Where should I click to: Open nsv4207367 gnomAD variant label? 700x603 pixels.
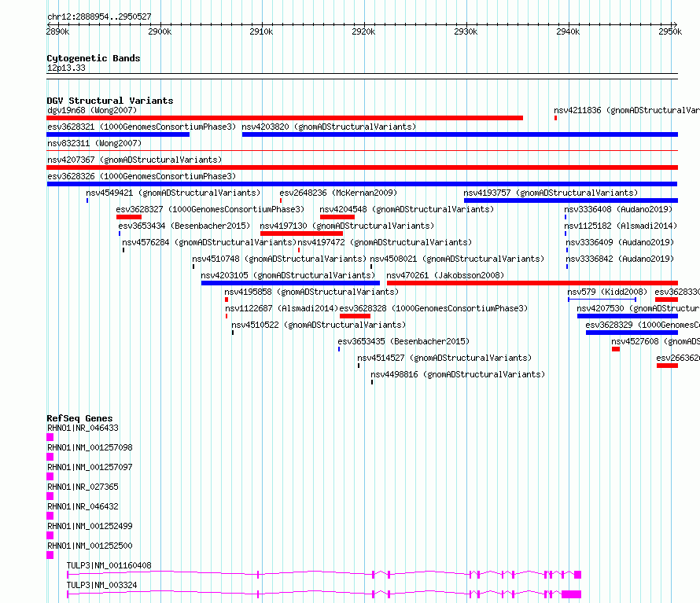pos(134,160)
